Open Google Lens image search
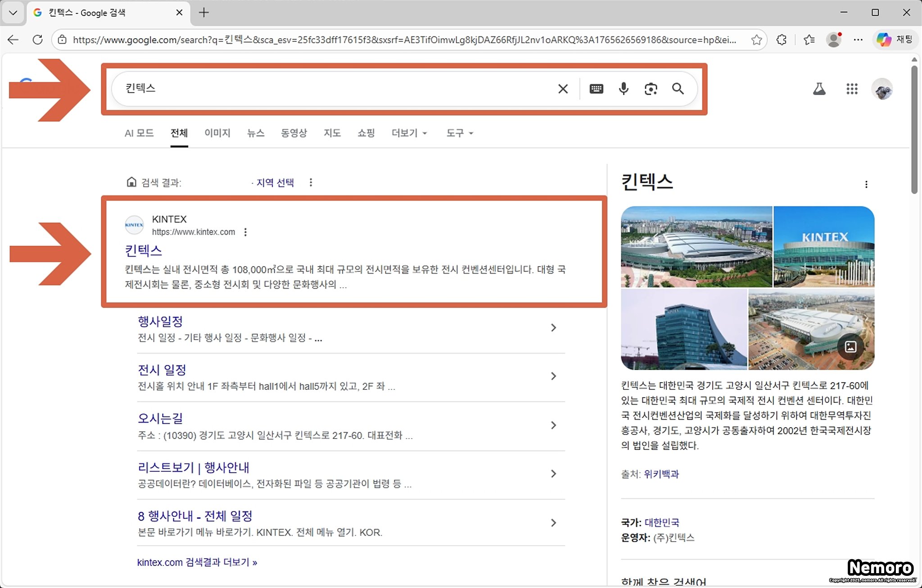922x588 pixels. click(651, 89)
